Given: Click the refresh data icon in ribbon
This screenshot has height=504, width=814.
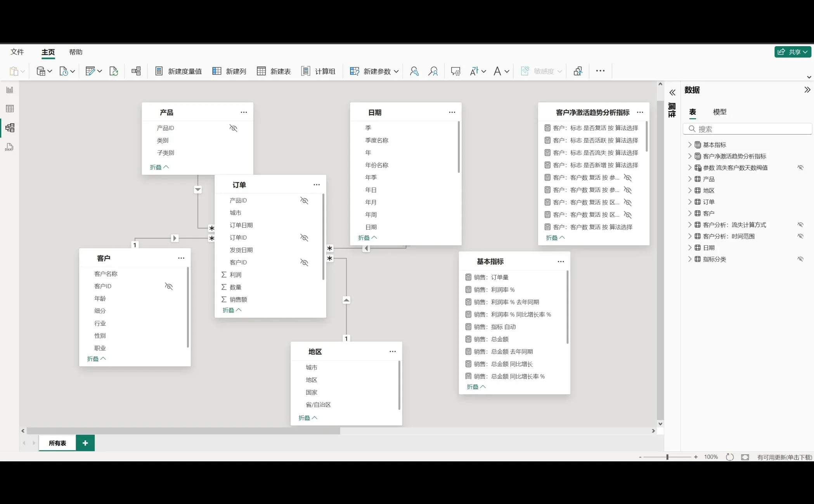Looking at the screenshot, I should 114,71.
